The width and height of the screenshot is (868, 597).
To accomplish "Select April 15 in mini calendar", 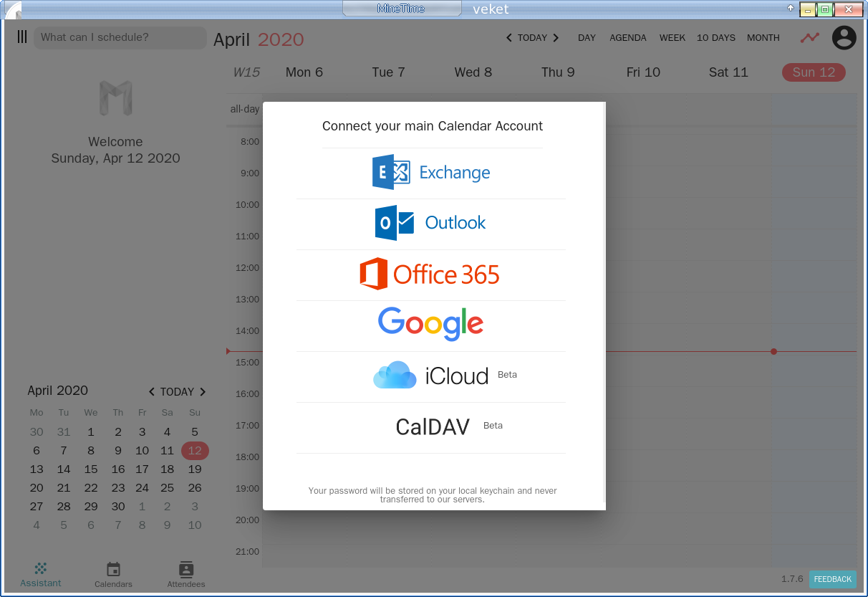I will 91,469.
